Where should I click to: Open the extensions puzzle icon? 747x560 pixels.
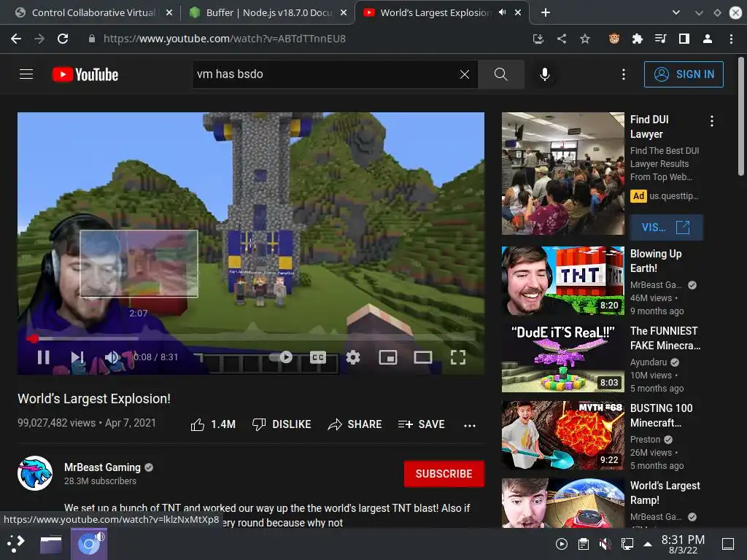tap(638, 39)
